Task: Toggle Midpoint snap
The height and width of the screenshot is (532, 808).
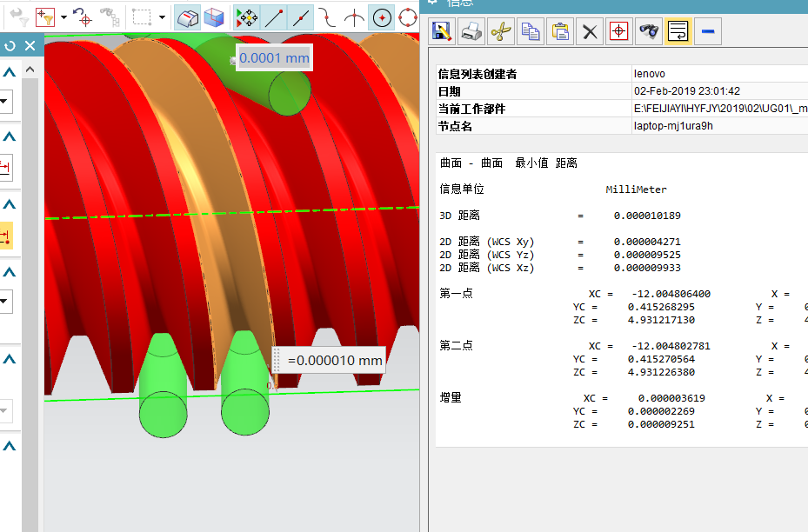Action: (x=300, y=17)
